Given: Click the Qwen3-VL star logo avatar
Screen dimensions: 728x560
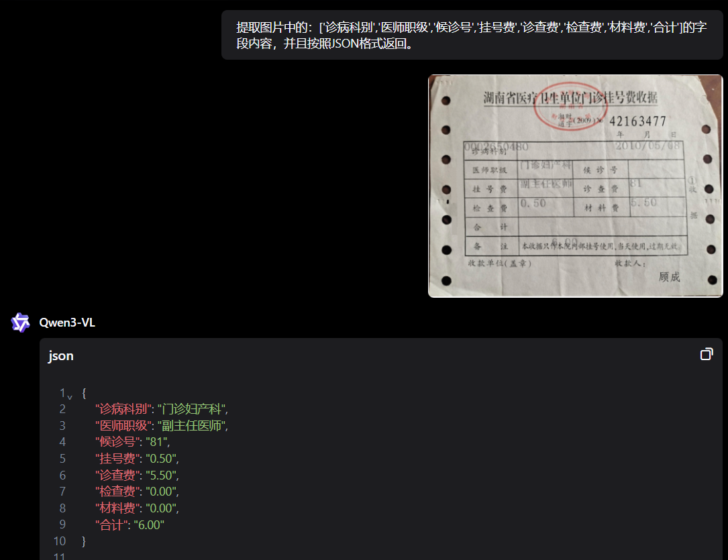Looking at the screenshot, I should click(20, 323).
